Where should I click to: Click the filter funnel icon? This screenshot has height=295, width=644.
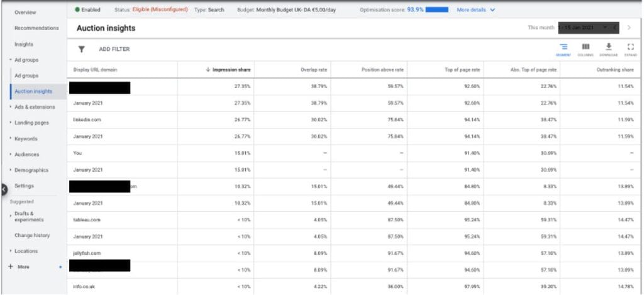pos(81,49)
